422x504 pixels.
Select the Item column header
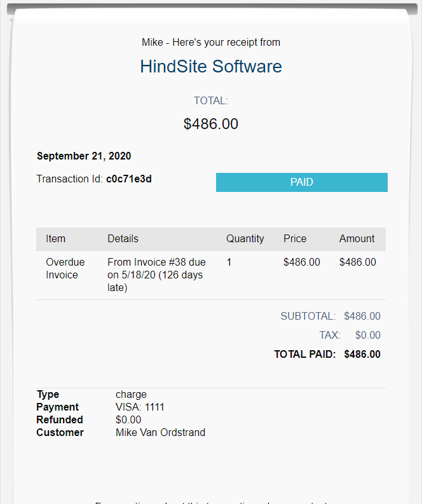(x=55, y=239)
